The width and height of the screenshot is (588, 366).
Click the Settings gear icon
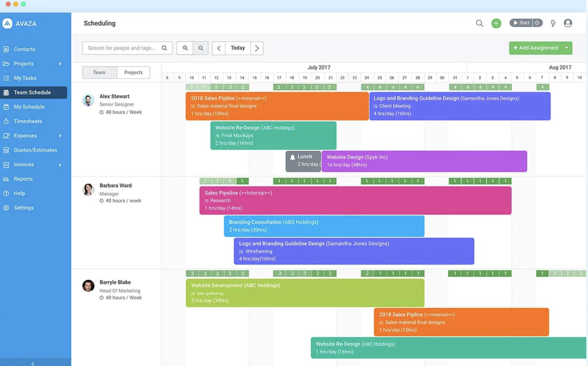[x=6, y=208]
